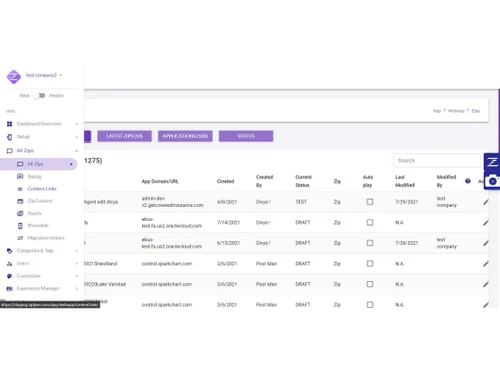The height and width of the screenshot is (375, 500).
Task: Click the 4/6/2021 created date
Action: (x=227, y=202)
